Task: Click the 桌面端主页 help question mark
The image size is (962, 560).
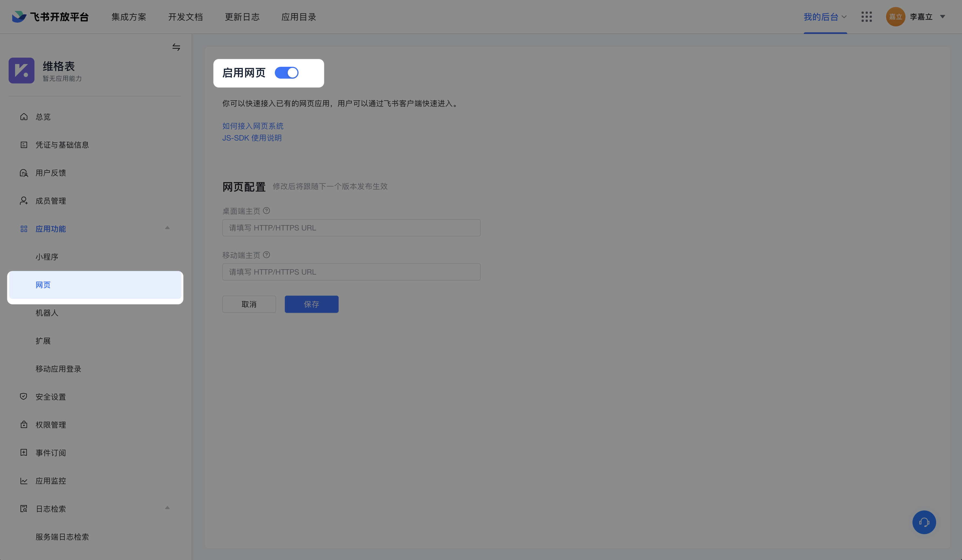Action: click(267, 211)
